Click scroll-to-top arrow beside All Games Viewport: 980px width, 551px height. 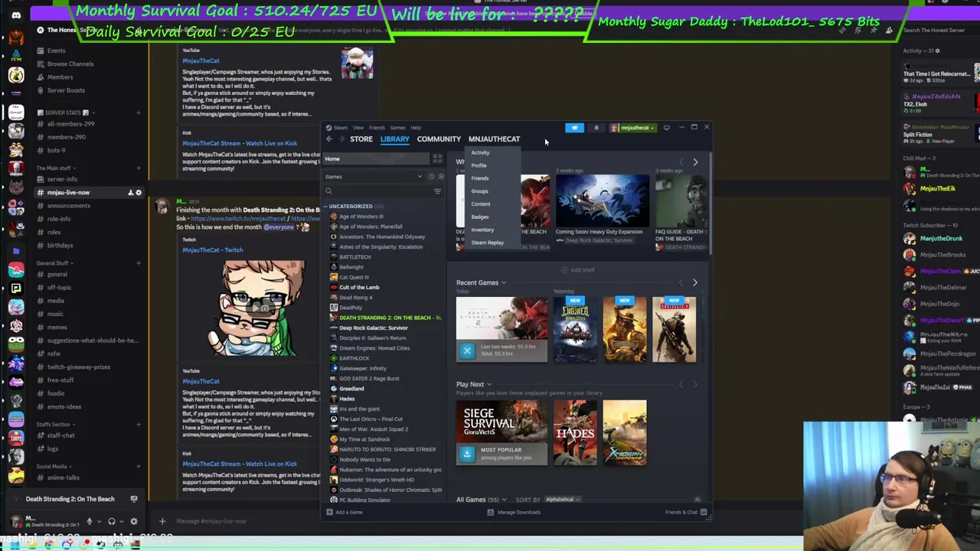pyautogui.click(x=697, y=500)
